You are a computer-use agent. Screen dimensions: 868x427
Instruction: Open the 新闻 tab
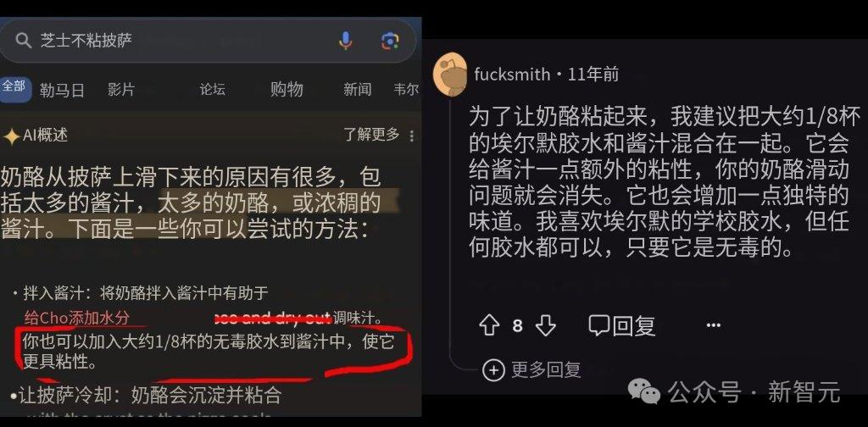coord(358,89)
